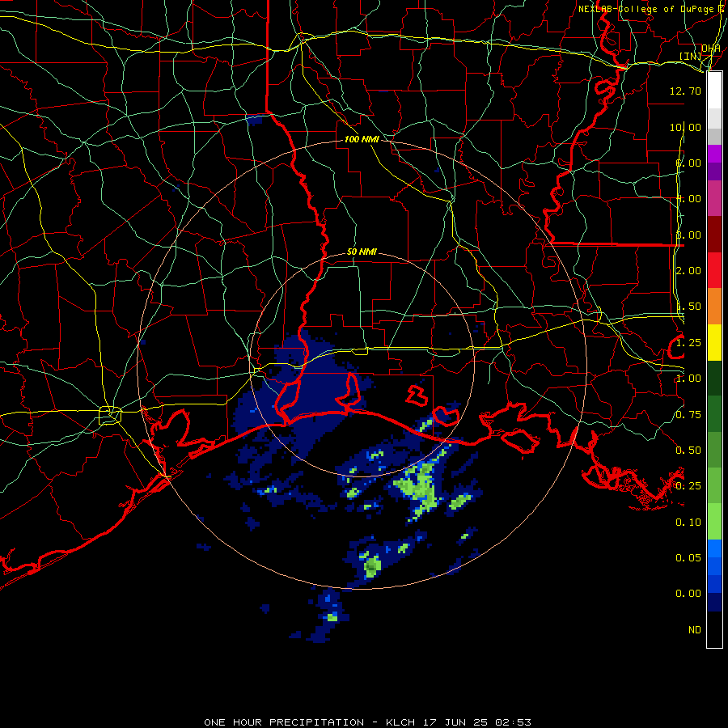Click the "[IN]" units label above the legend
The height and width of the screenshot is (728, 728).
click(691, 56)
